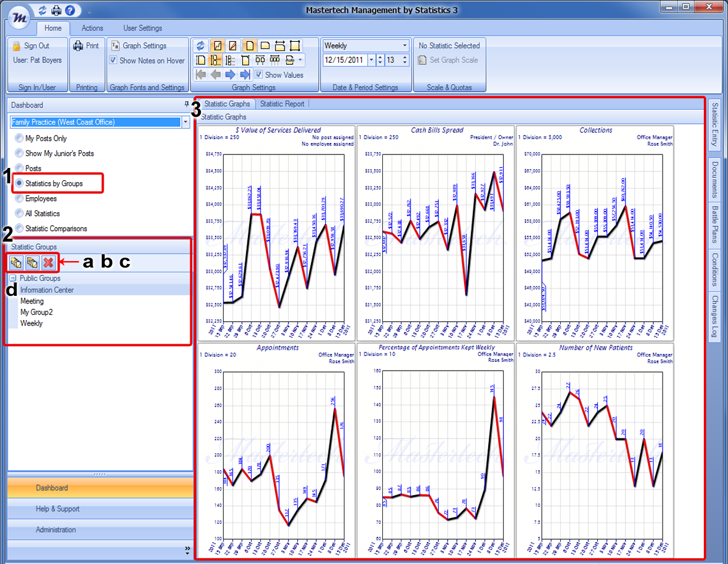The width and height of the screenshot is (728, 564).
Task: Open help with the blue question mark icon
Action: (70, 10)
